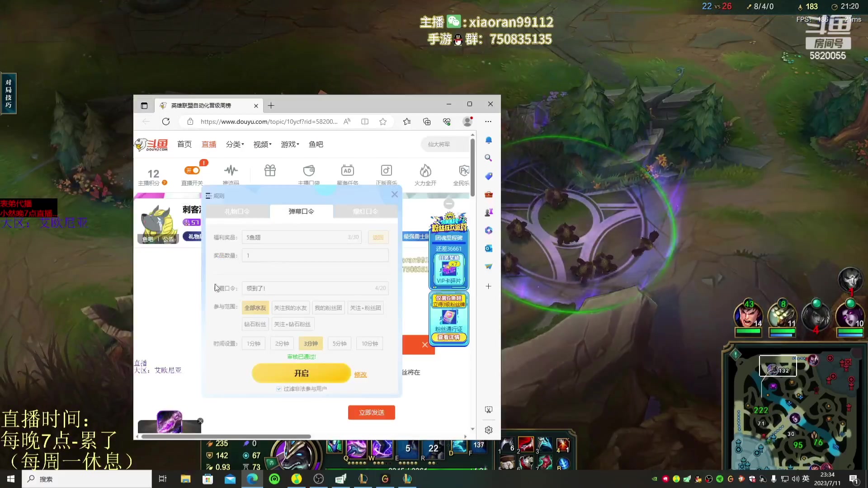Click 查看详情 on fan pass banner

(448, 338)
